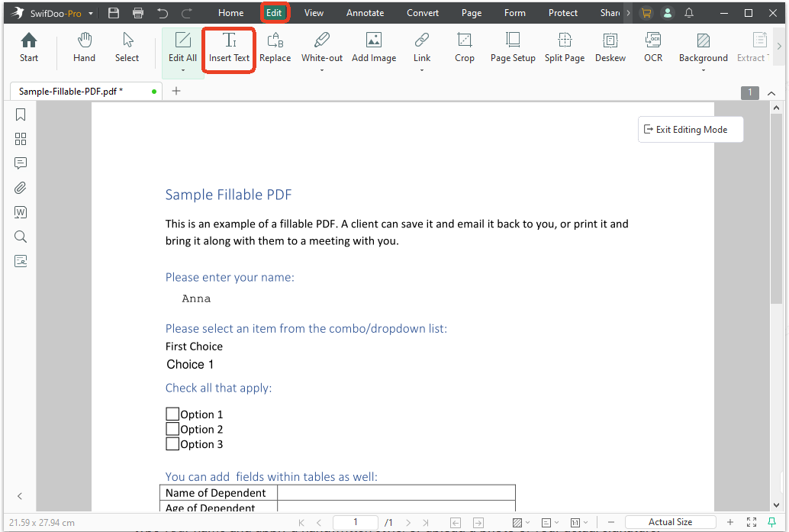Collapse the ribbon with up chevron

pos(771,93)
